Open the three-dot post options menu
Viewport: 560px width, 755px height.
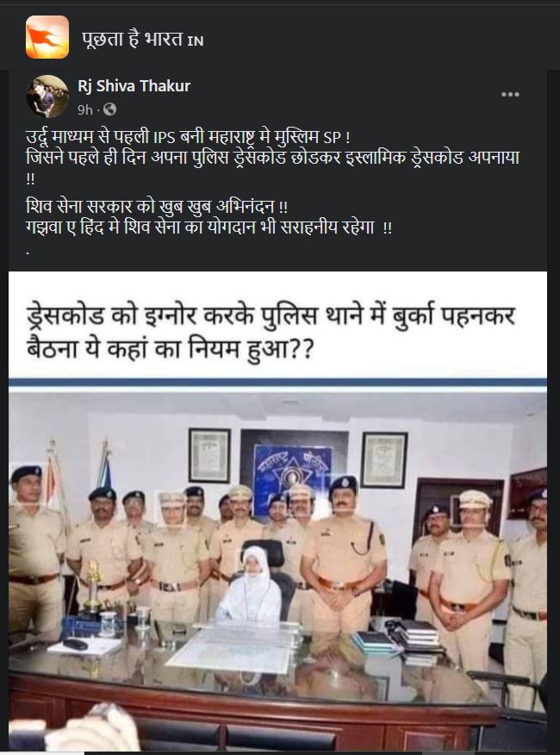click(510, 94)
